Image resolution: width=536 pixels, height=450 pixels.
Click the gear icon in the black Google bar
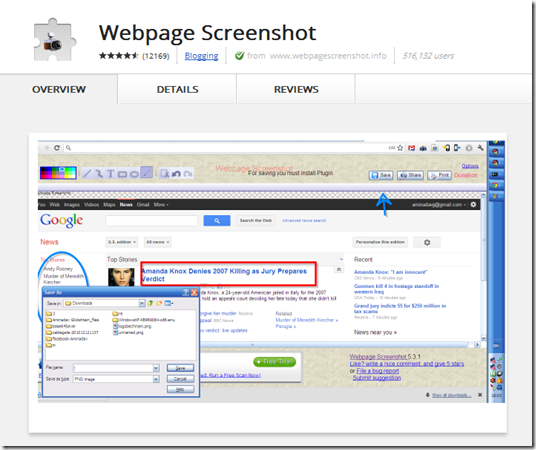coord(473,204)
